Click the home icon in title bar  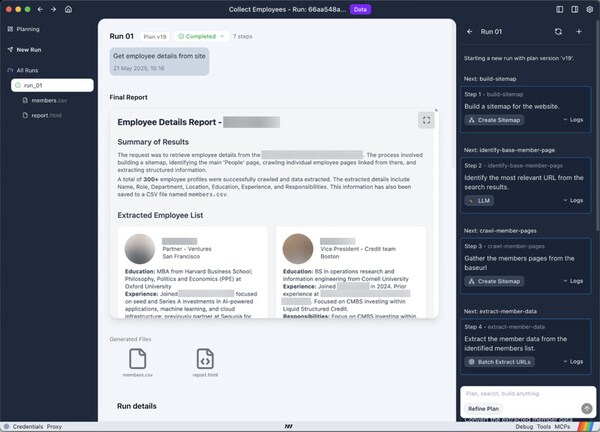pos(67,9)
